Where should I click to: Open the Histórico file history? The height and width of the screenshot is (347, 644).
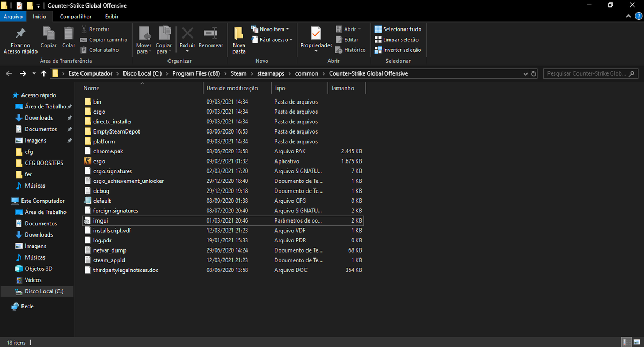[x=350, y=50]
